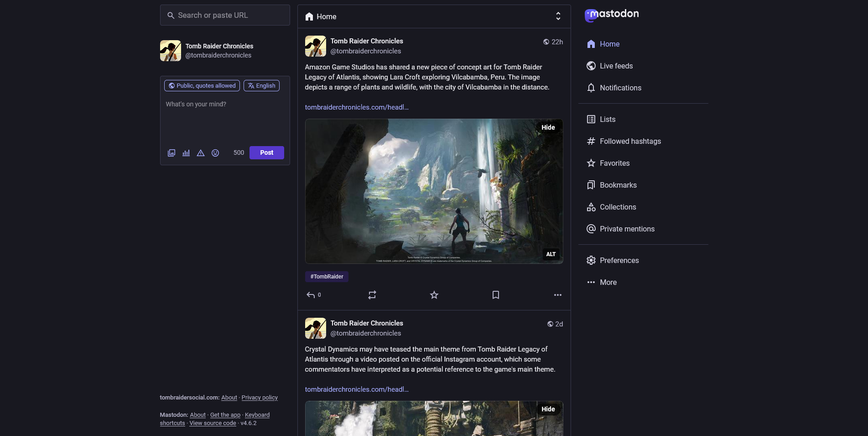Open Followed hashtags
The width and height of the screenshot is (868, 436).
[624, 141]
